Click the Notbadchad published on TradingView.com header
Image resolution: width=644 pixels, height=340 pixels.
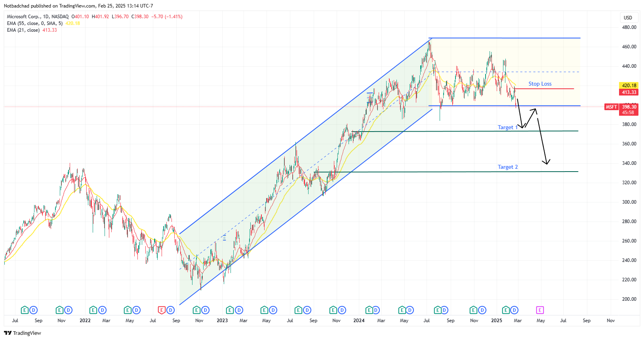pyautogui.click(x=78, y=6)
